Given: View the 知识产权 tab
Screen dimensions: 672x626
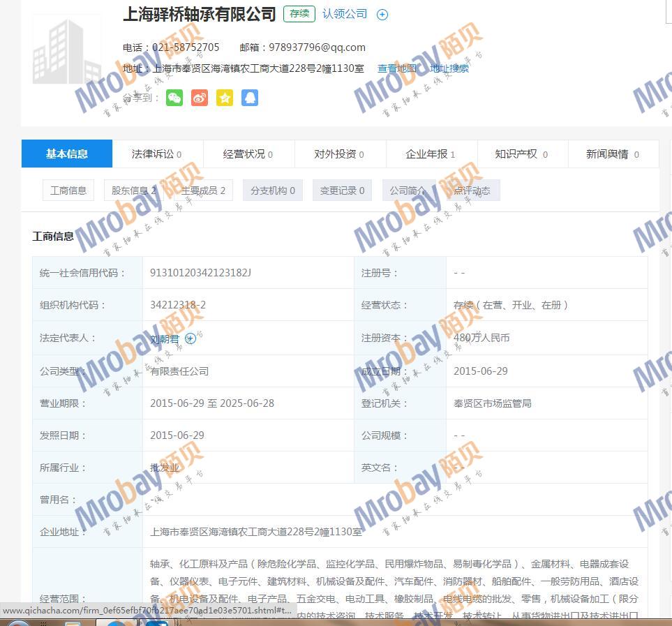Looking at the screenshot, I should (x=521, y=154).
